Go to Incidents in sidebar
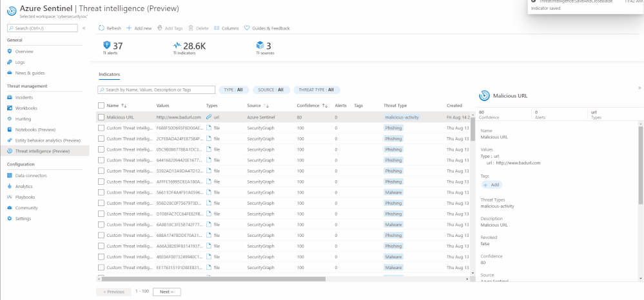Screen dimensions: 644x300 point(24,98)
